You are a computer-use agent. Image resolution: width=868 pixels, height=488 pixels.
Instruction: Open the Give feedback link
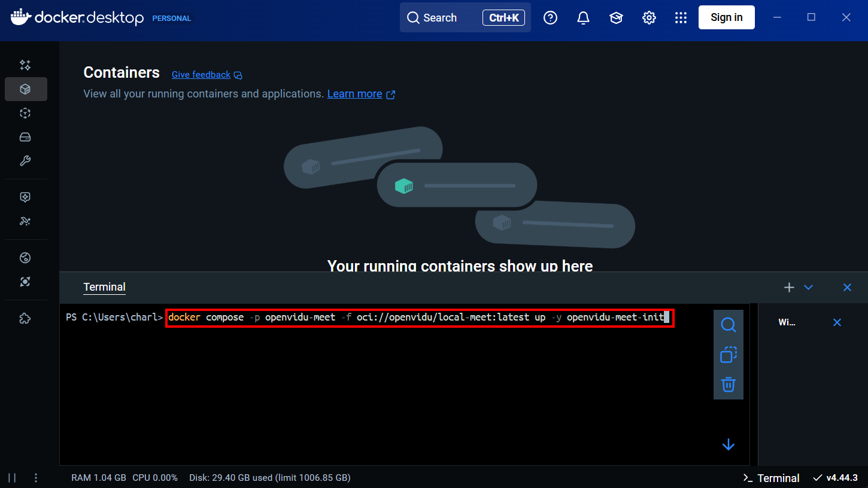click(201, 75)
